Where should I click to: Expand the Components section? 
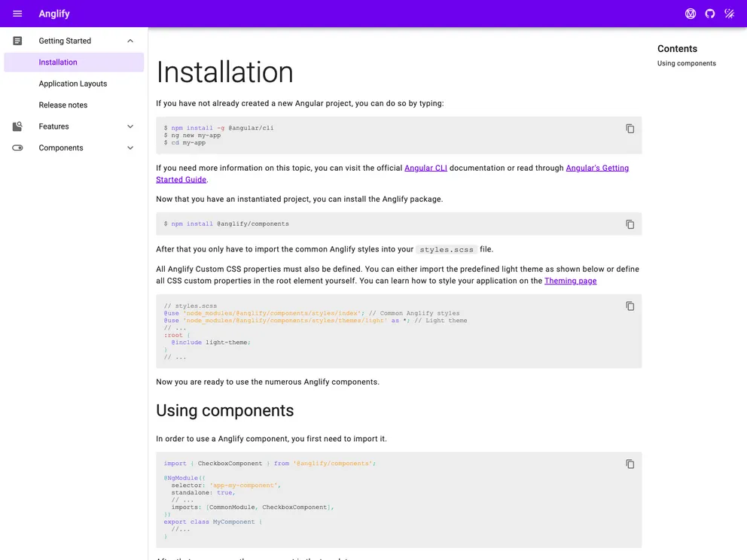pyautogui.click(x=130, y=148)
